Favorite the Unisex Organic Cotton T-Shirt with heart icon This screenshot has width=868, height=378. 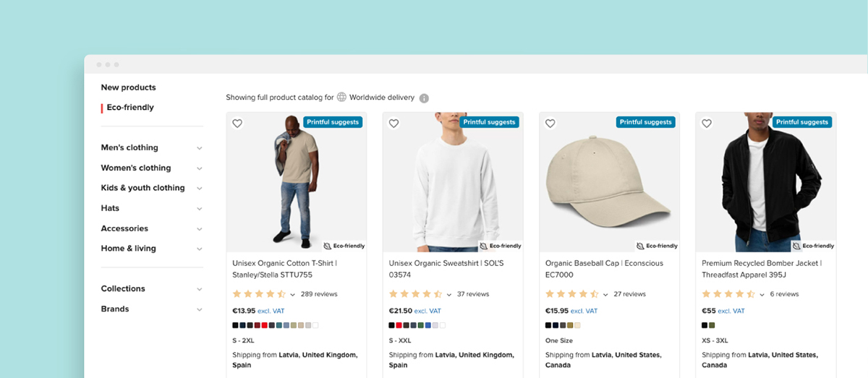click(x=237, y=124)
